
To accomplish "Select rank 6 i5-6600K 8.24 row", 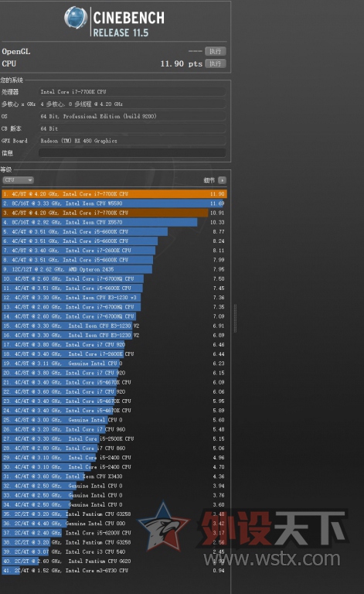I will tap(114, 241).
